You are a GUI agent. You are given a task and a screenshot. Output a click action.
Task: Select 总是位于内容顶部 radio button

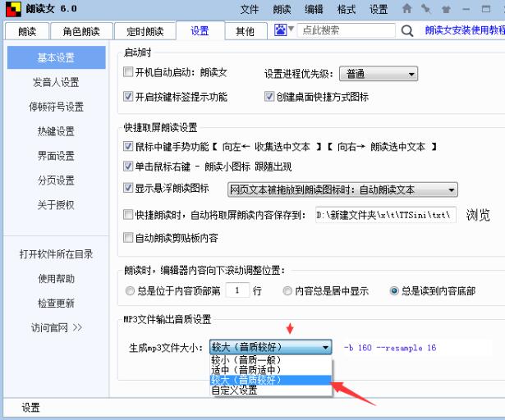click(x=130, y=291)
